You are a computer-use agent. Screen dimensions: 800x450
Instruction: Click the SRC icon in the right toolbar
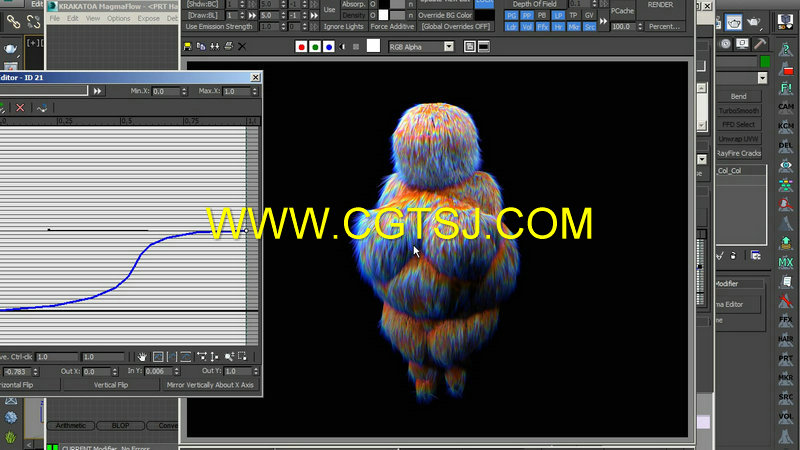786,397
